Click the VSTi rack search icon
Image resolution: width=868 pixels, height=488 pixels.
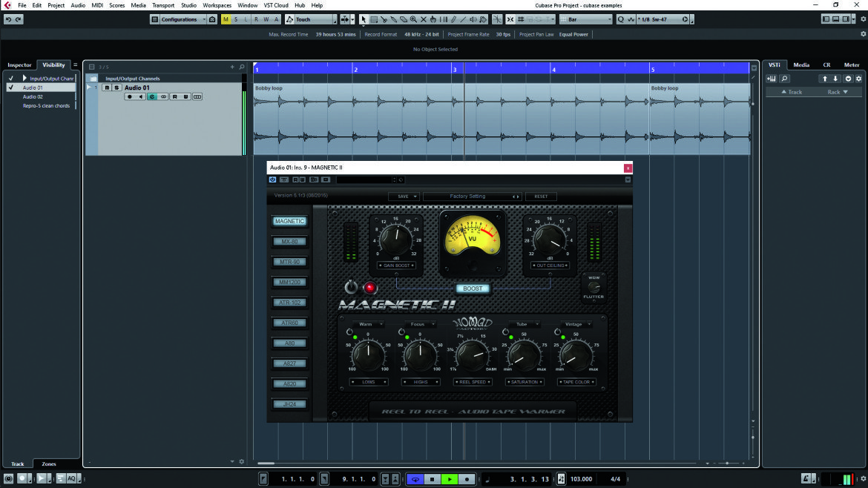coord(784,79)
